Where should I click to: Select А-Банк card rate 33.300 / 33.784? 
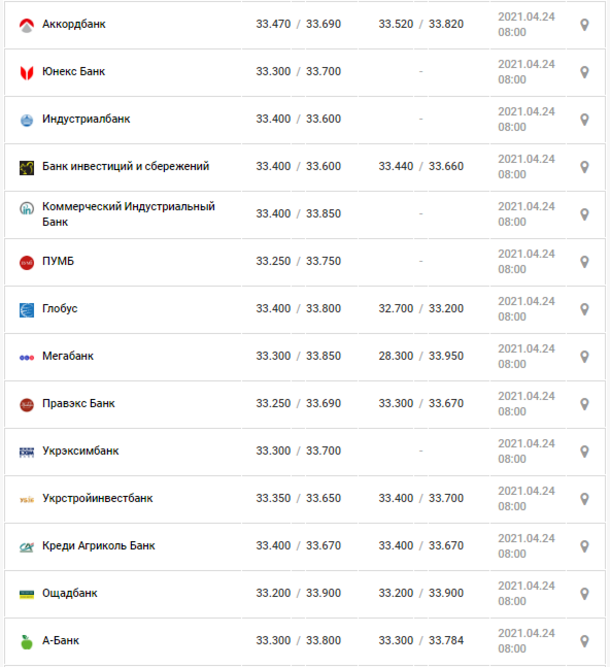421,641
